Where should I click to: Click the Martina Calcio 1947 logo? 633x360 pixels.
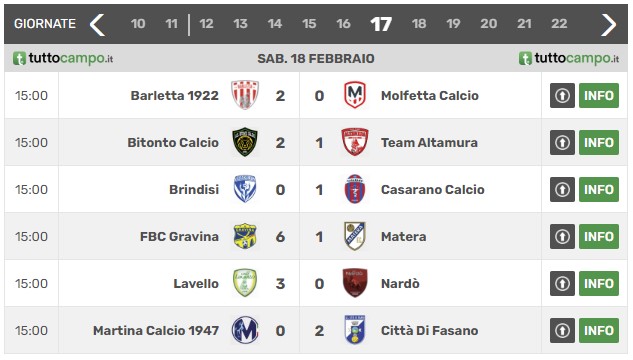pyautogui.click(x=245, y=330)
